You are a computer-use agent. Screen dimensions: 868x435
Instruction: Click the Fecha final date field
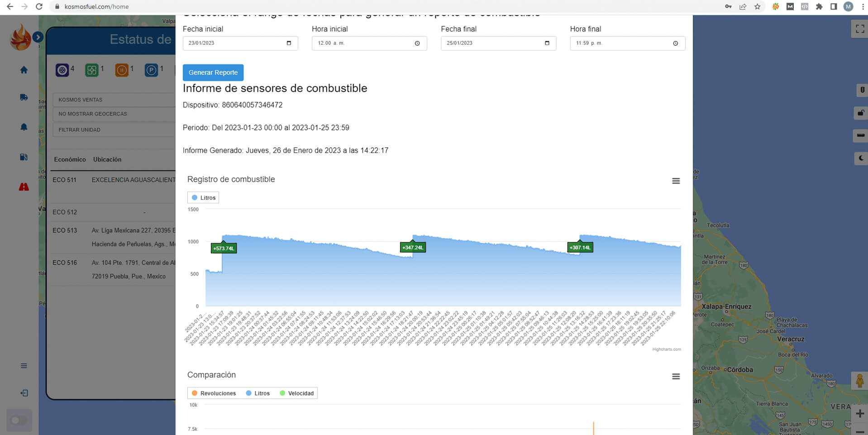pyautogui.click(x=498, y=43)
